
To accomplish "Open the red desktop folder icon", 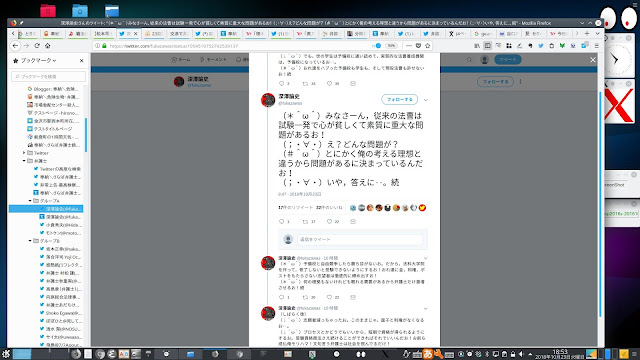I will pos(48,10).
